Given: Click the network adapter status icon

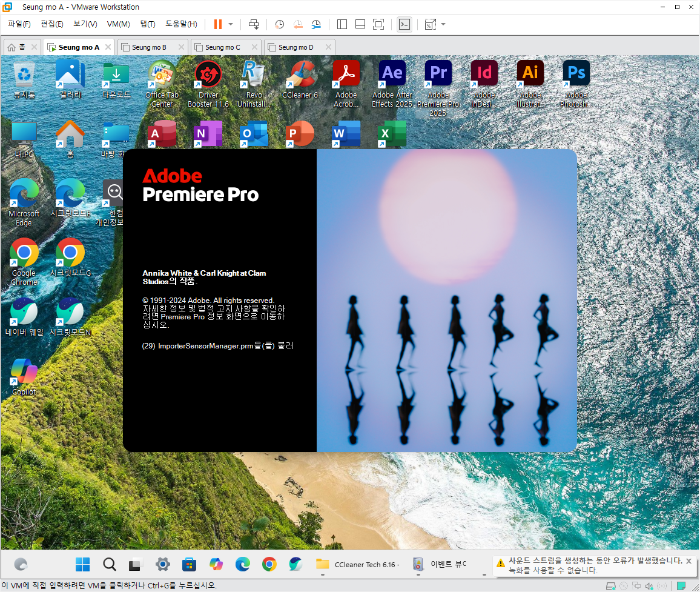Looking at the screenshot, I should (636, 586).
